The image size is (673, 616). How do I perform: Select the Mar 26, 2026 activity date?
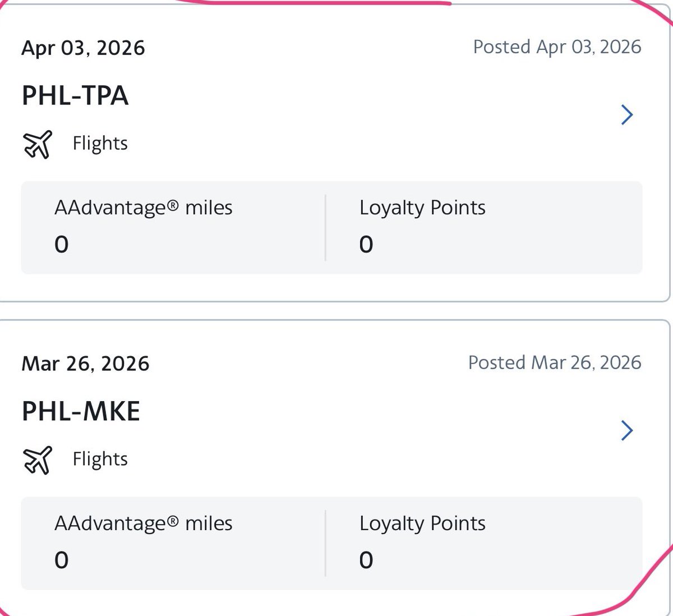pyautogui.click(x=85, y=364)
